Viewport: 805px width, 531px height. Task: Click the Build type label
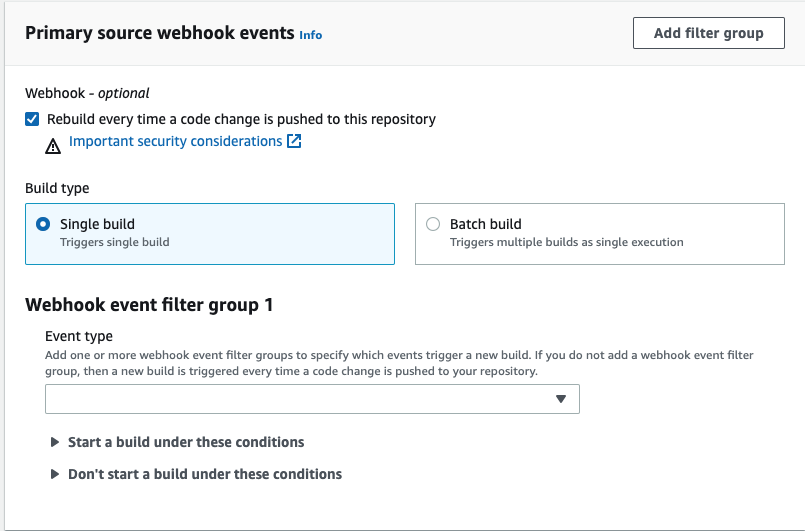pos(57,188)
